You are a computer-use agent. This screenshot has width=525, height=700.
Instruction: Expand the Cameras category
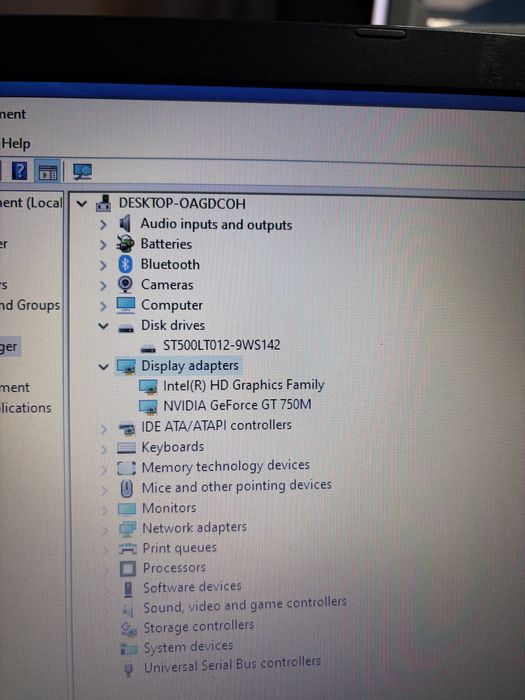coord(103,285)
